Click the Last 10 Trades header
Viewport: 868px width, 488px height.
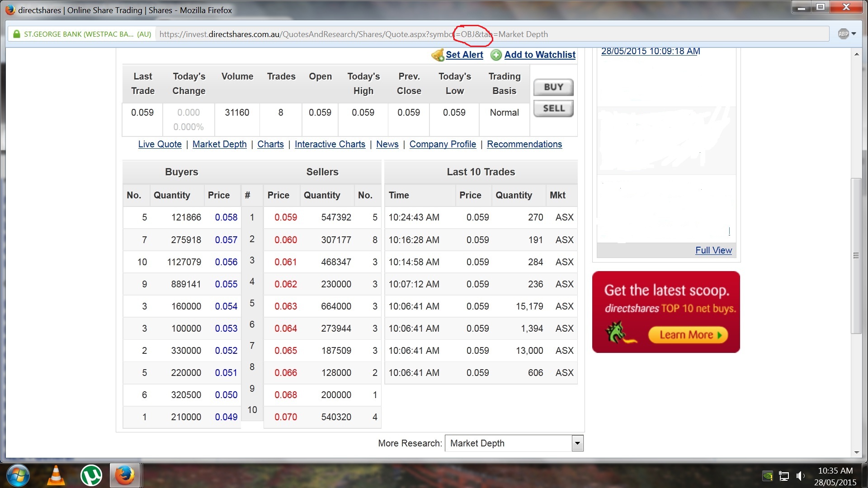pyautogui.click(x=481, y=172)
